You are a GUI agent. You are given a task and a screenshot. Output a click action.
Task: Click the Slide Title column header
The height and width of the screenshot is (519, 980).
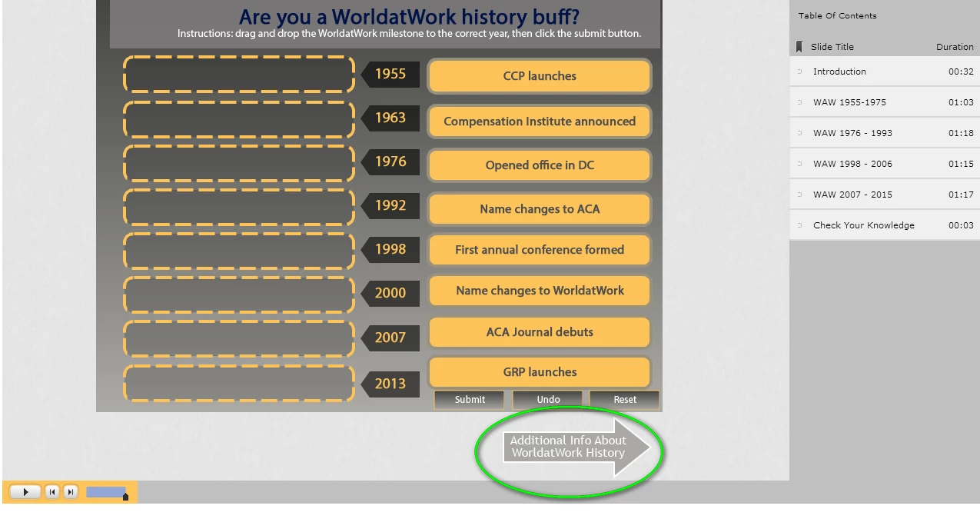(x=832, y=47)
